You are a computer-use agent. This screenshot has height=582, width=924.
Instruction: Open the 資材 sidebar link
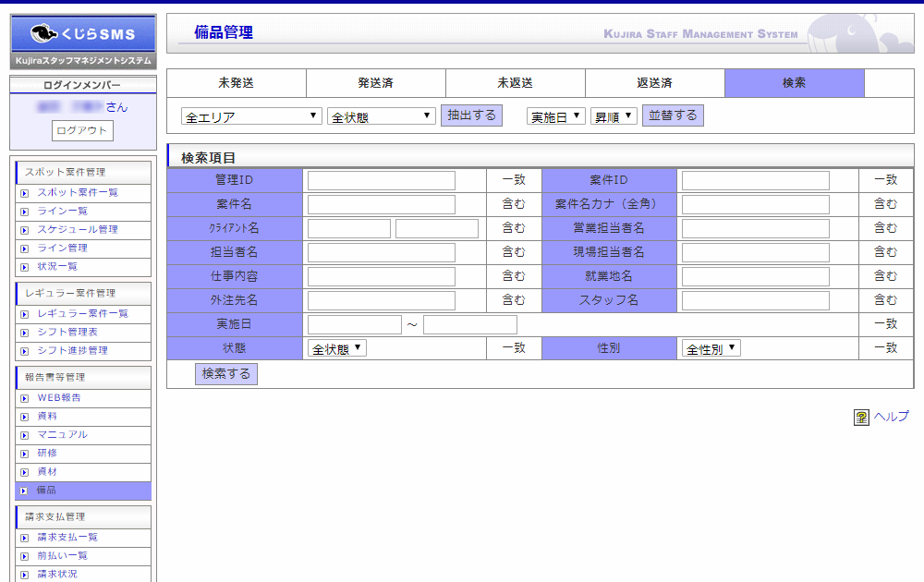(x=47, y=472)
